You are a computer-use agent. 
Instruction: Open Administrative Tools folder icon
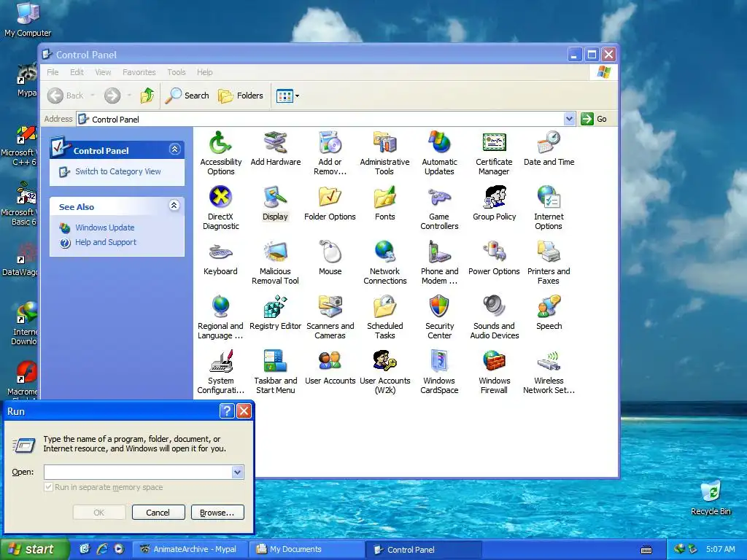(x=384, y=142)
